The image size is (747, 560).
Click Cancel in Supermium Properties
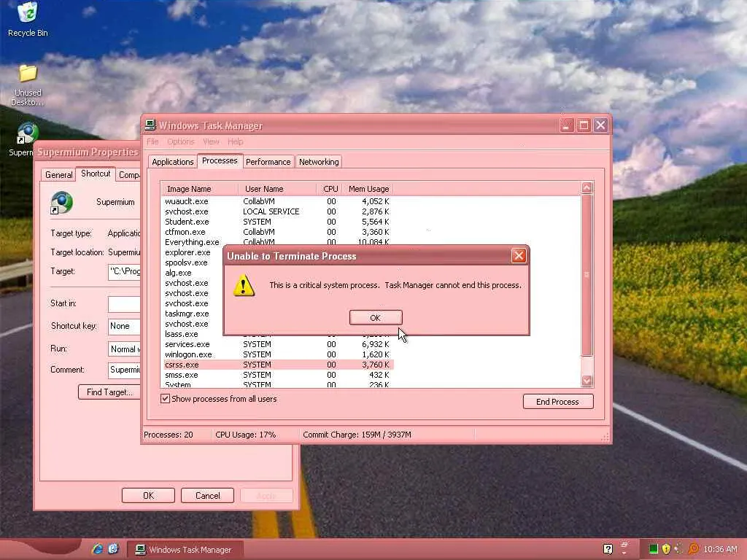pyautogui.click(x=207, y=495)
